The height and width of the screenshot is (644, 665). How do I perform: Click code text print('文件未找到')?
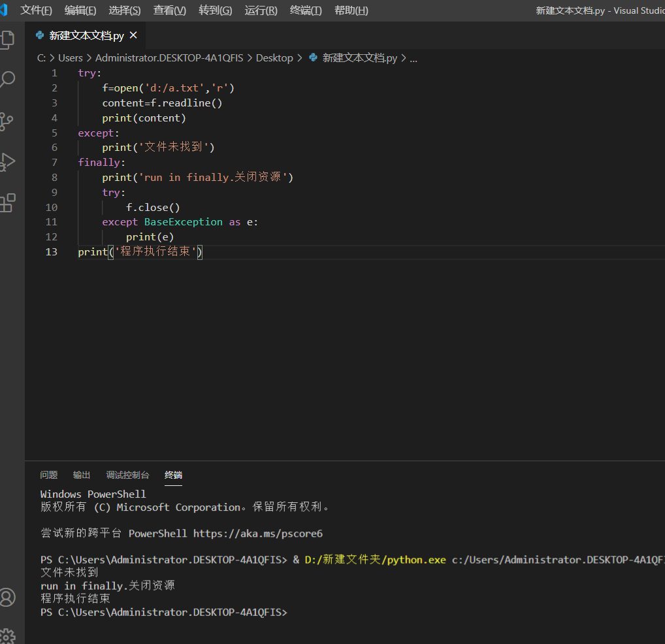pyautogui.click(x=159, y=147)
